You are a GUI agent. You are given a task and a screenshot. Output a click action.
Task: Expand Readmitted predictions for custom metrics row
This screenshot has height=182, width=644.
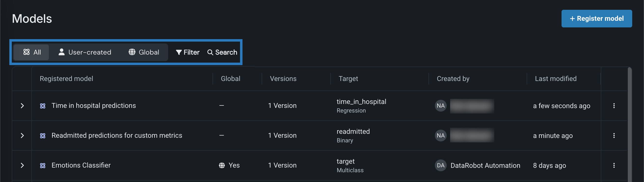click(x=22, y=135)
